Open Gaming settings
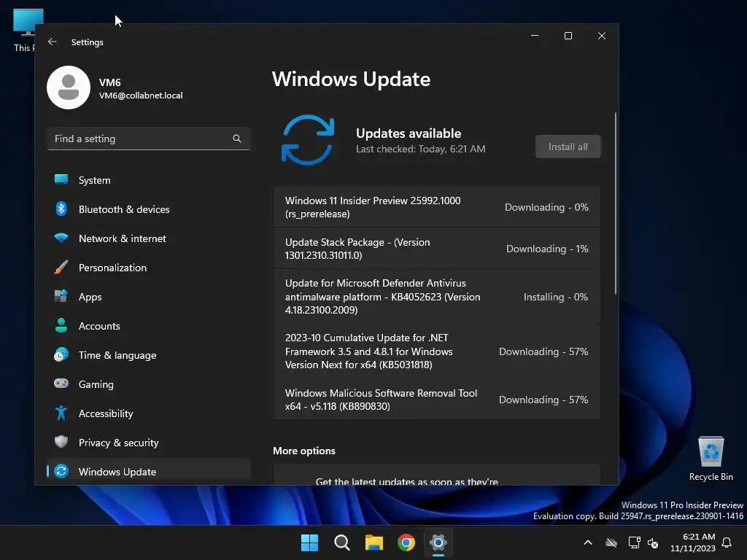Viewport: 747px width, 560px height. point(149,384)
